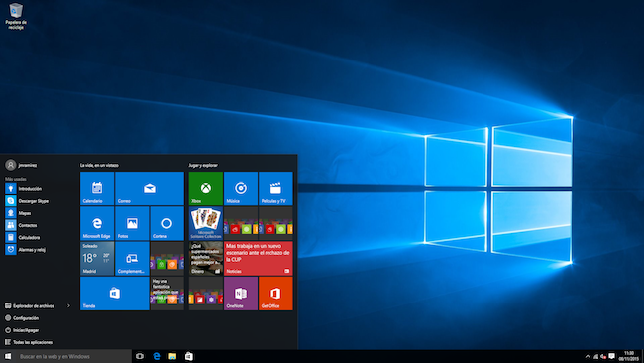Screen dimensions: 644x363
Task: Open the red Noticias headline tile
Action: [x=259, y=258]
